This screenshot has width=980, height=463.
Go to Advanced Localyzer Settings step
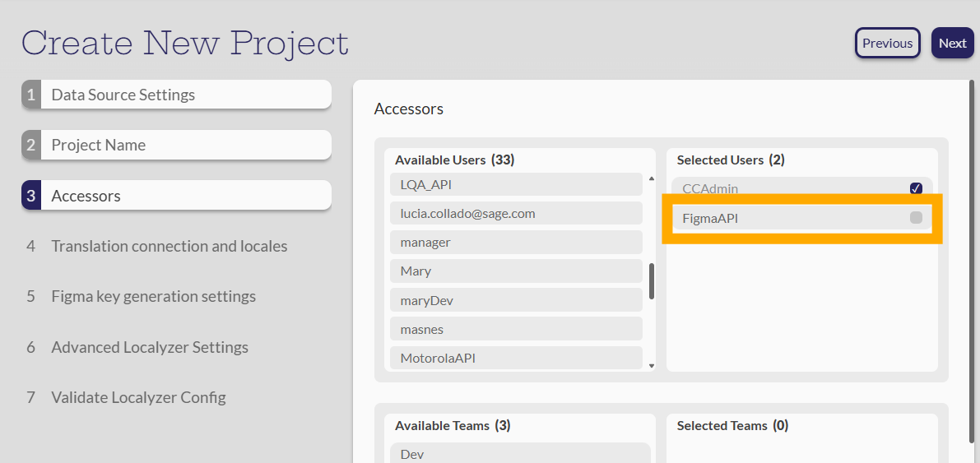pyautogui.click(x=149, y=347)
